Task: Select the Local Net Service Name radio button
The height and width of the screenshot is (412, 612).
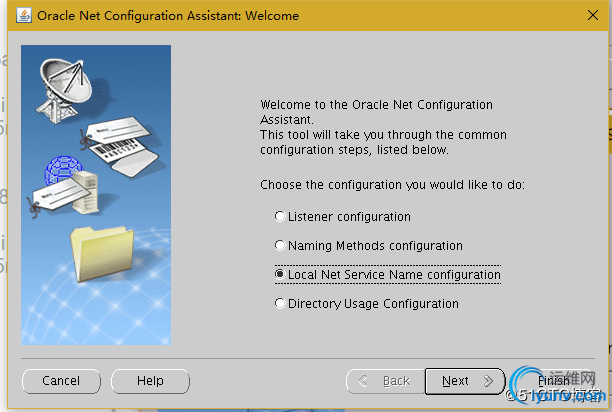Action: pos(280,274)
